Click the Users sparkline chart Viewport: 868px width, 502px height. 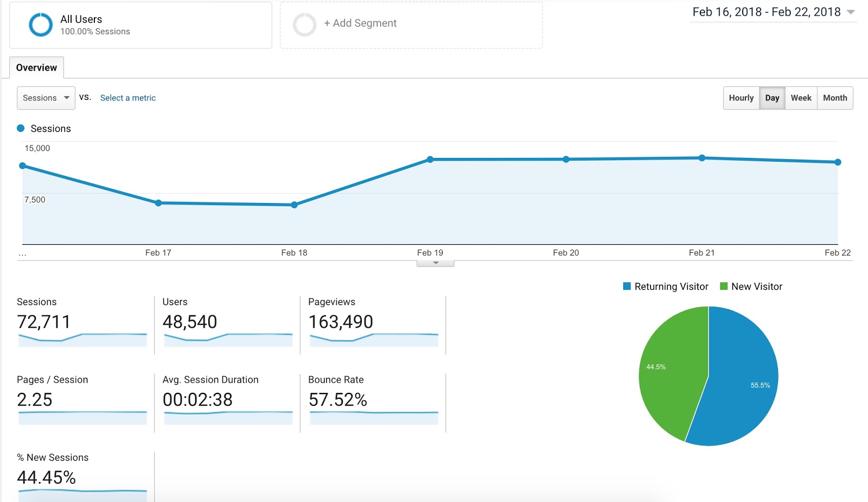pos(228,340)
